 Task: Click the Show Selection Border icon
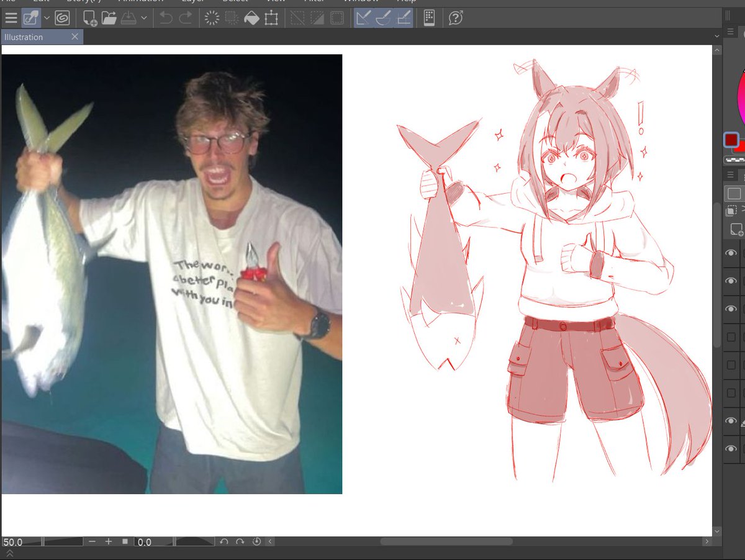336,18
